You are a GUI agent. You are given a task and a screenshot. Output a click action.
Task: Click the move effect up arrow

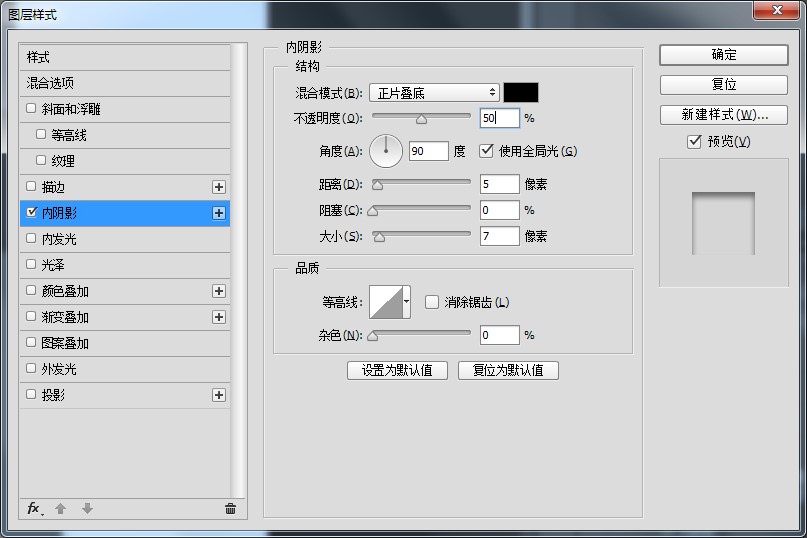tap(60, 509)
